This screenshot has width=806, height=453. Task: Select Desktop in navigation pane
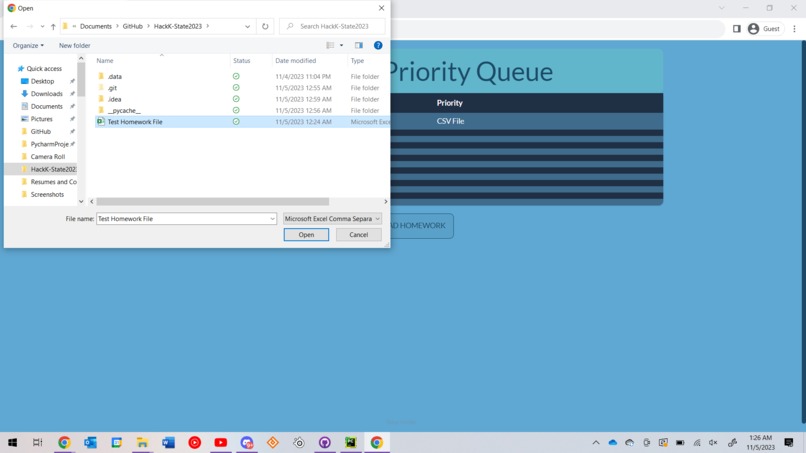pos(42,81)
